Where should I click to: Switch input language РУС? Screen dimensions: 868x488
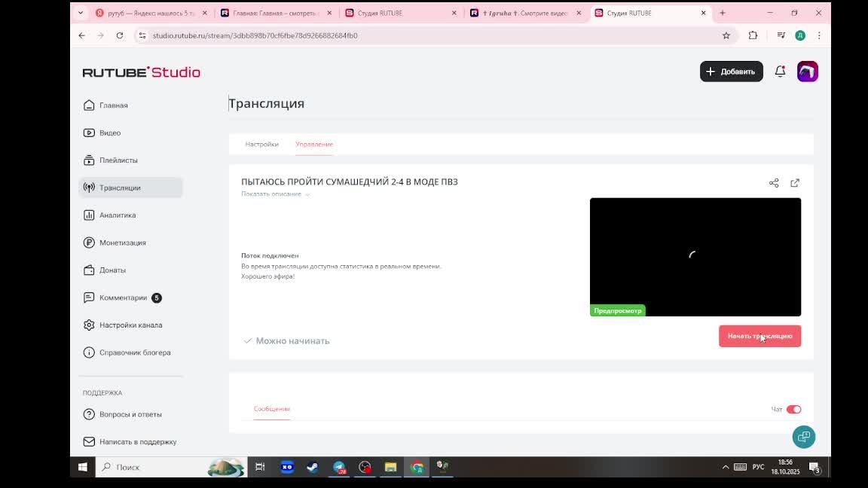coord(759,467)
